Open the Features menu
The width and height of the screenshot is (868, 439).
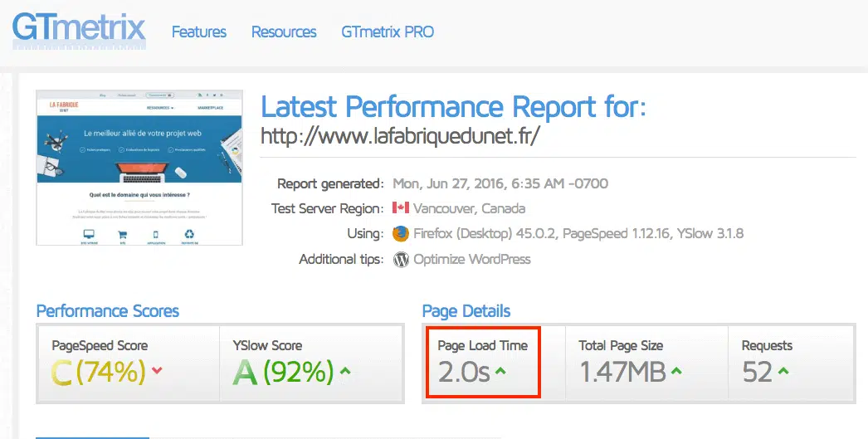[x=198, y=32]
